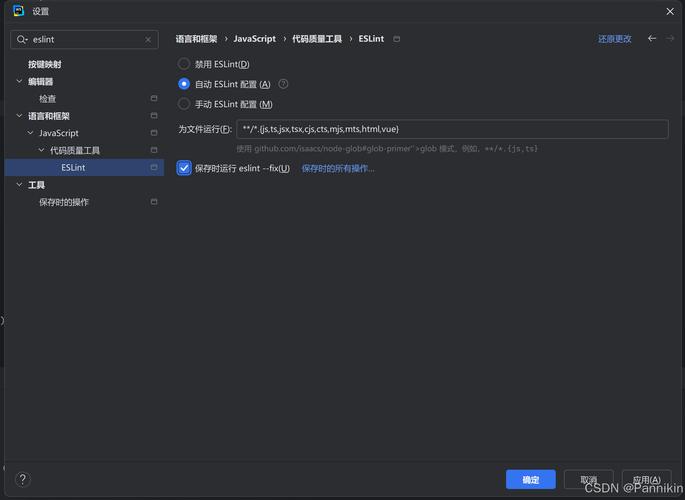Click project-level icon beside the ESLint breadcrumb

[396, 39]
